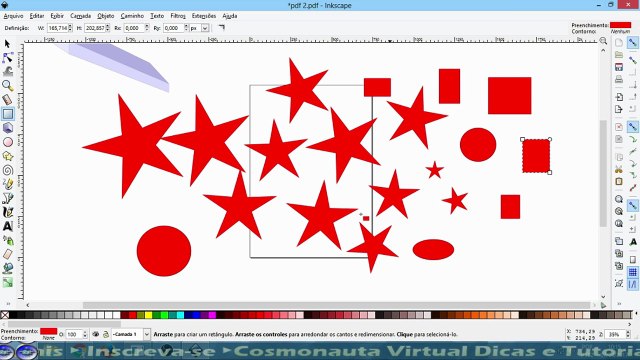The width and height of the screenshot is (640, 360).
Task: Adjust the H height spinner arrows
Action: pyautogui.click(x=107, y=28)
